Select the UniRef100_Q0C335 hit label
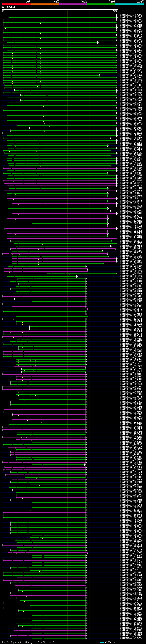146x644 pixels. 131,309
